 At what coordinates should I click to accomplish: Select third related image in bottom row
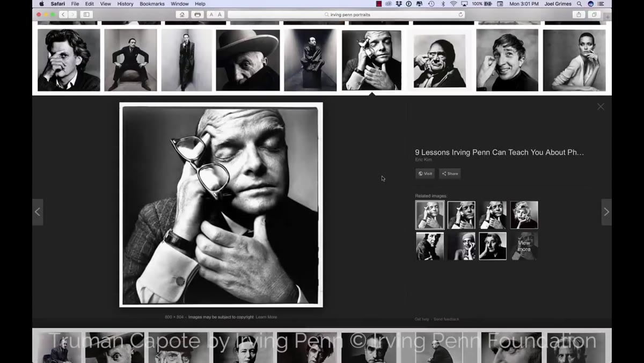493,246
